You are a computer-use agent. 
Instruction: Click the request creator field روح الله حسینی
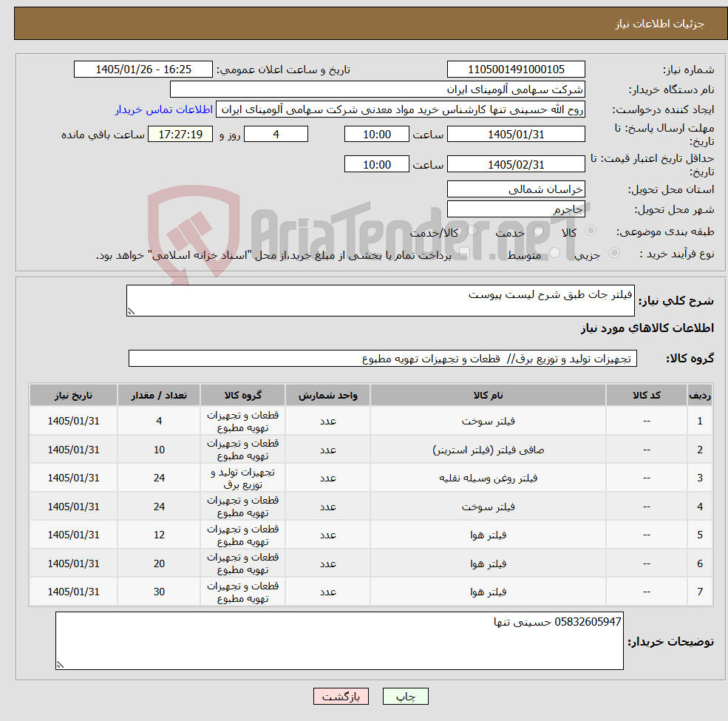[400, 109]
